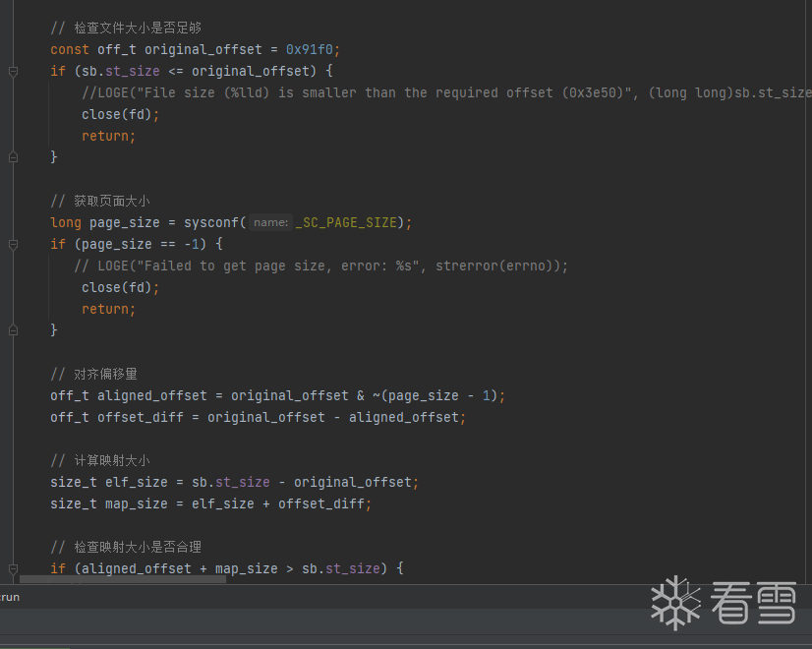Fold the aligned_offset + map_size if block
This screenshot has width=812, height=649.
(13, 568)
